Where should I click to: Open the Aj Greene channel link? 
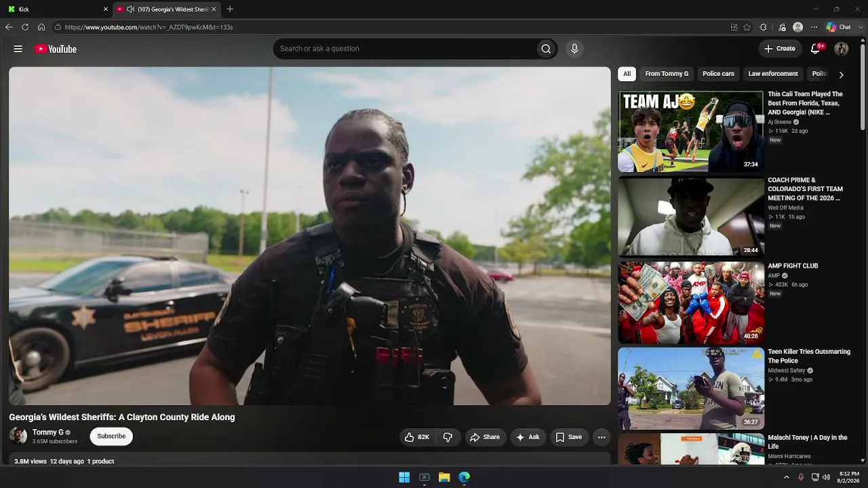coord(779,122)
